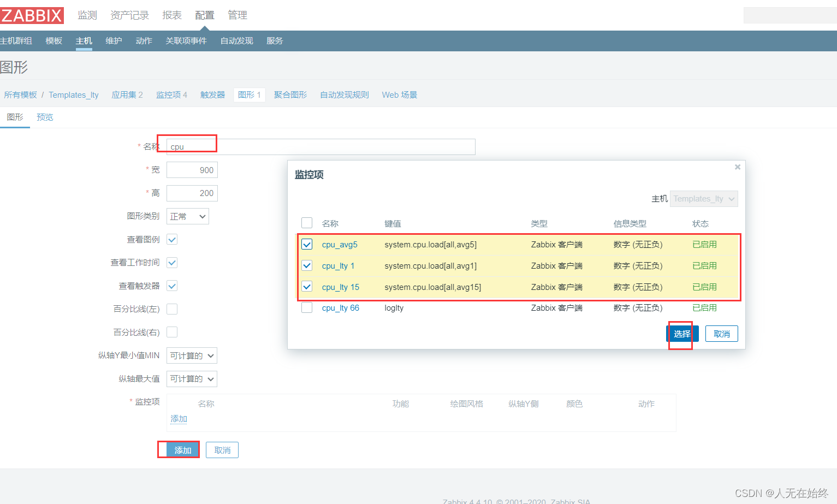Check the select-all checkbox in 监控项 header
Screen dimensions: 837x504
[307, 223]
